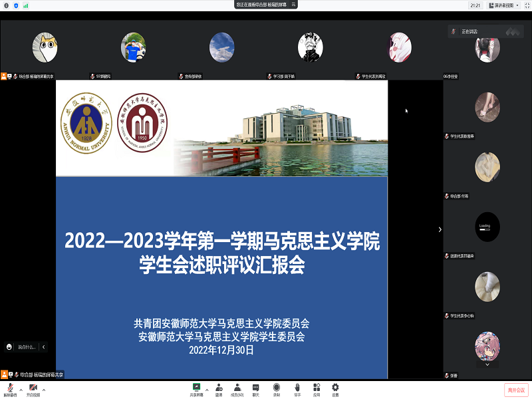532x399 pixels.
Task: Start recording with the Record icon
Action: 276,388
